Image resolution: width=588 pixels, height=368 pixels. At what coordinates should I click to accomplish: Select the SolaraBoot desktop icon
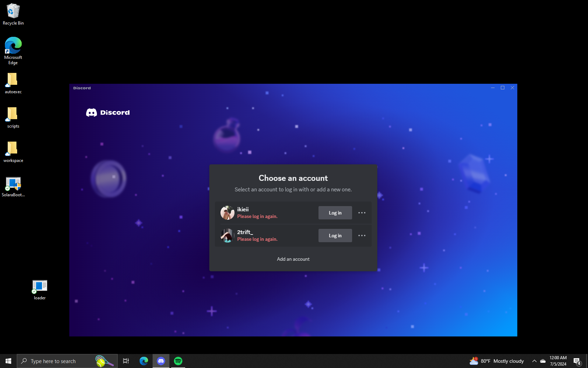13,186
